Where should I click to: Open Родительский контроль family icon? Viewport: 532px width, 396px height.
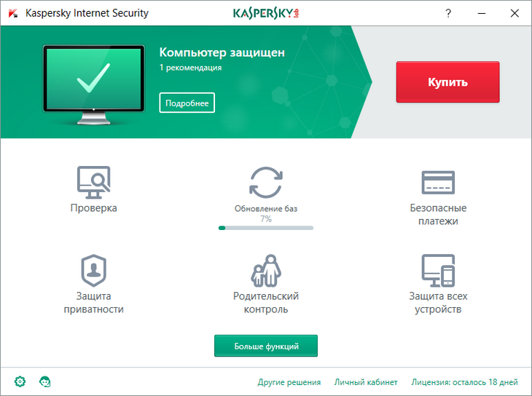(x=265, y=271)
